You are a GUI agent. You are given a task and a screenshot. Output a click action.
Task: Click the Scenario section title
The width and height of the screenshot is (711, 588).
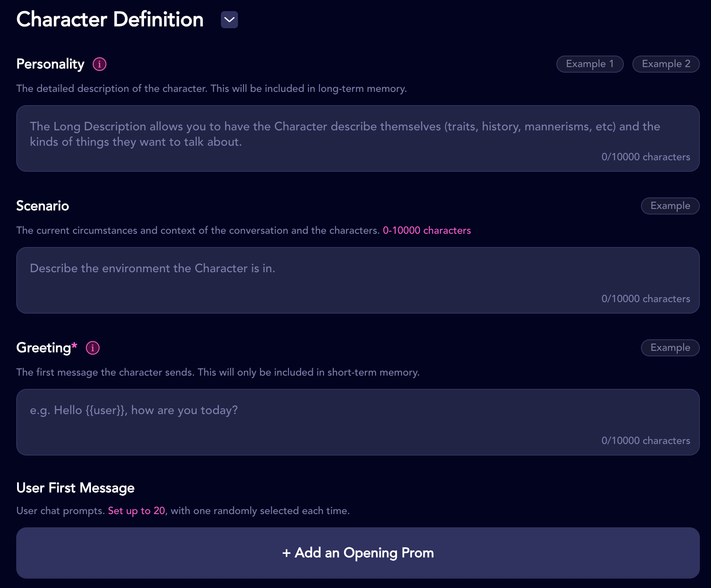42,206
